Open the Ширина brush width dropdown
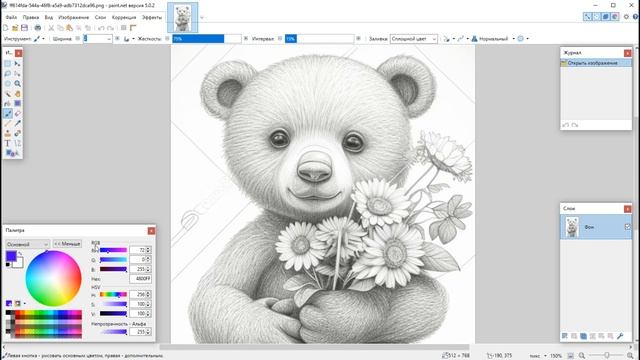This screenshot has height=360, width=640. pos(109,39)
